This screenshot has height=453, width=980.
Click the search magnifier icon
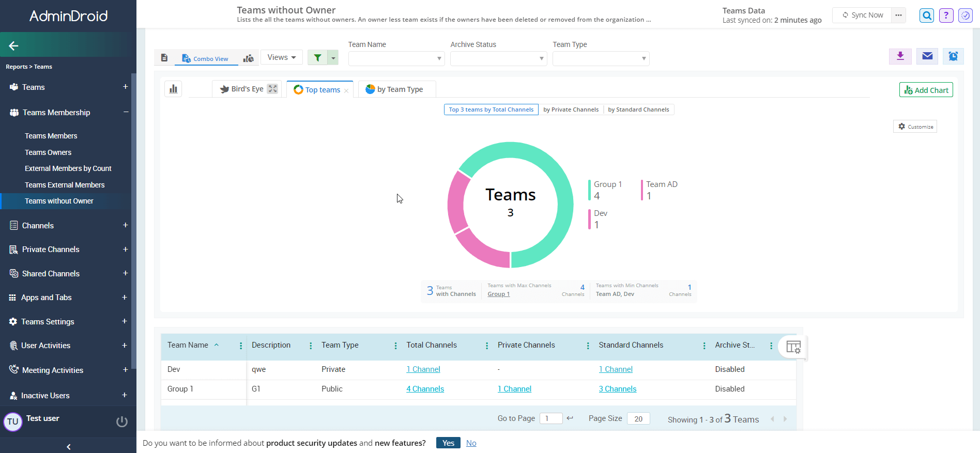(x=927, y=15)
